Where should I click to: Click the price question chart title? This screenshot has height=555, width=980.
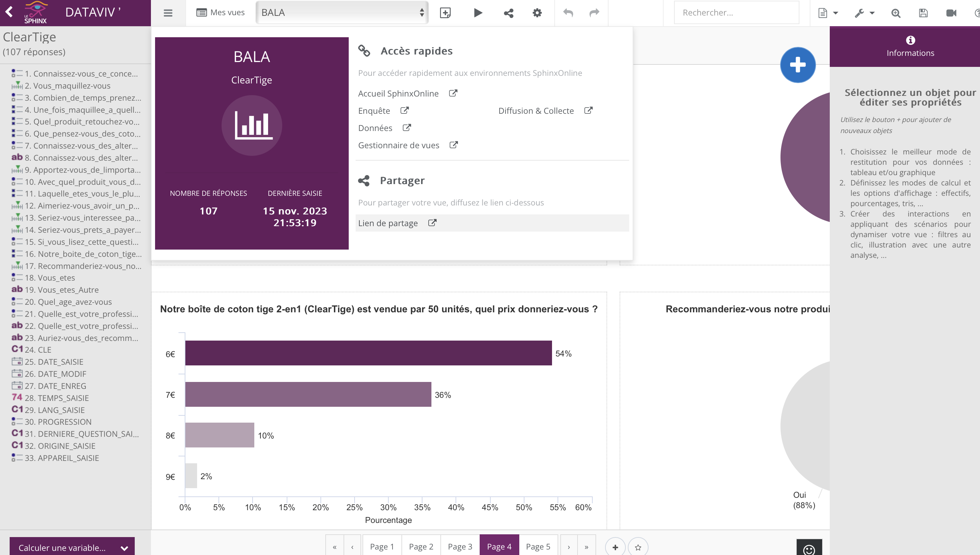[x=378, y=309]
